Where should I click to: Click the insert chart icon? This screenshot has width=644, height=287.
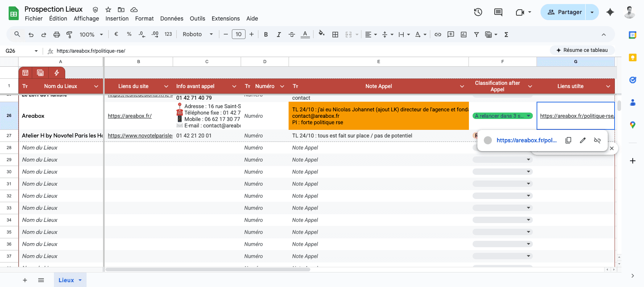point(464,35)
